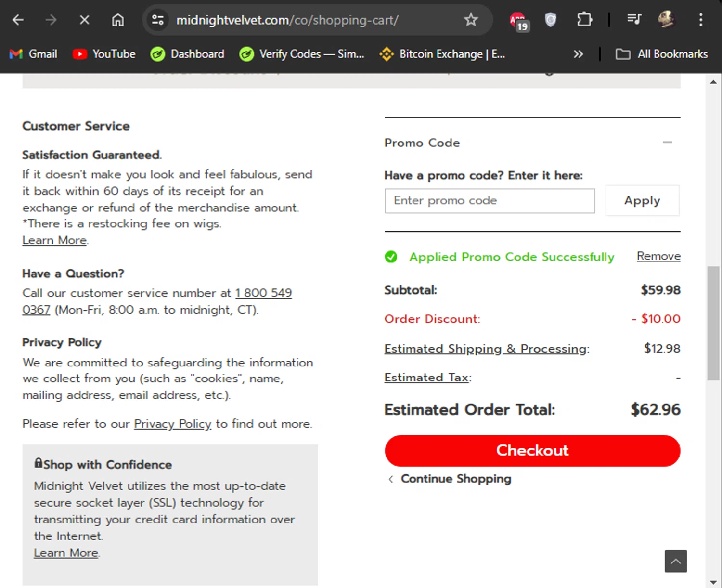722x588 pixels.
Task: Open the browser home page icon
Action: (x=118, y=20)
